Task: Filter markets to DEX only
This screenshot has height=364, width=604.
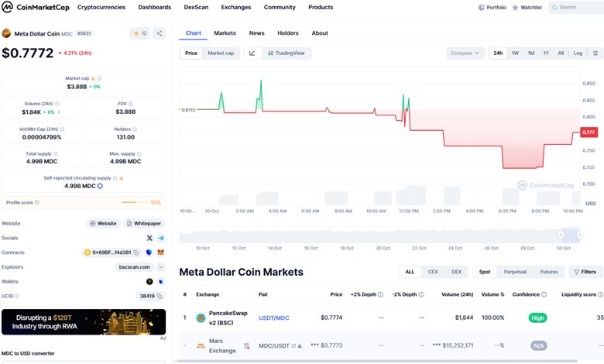Action: 456,272
